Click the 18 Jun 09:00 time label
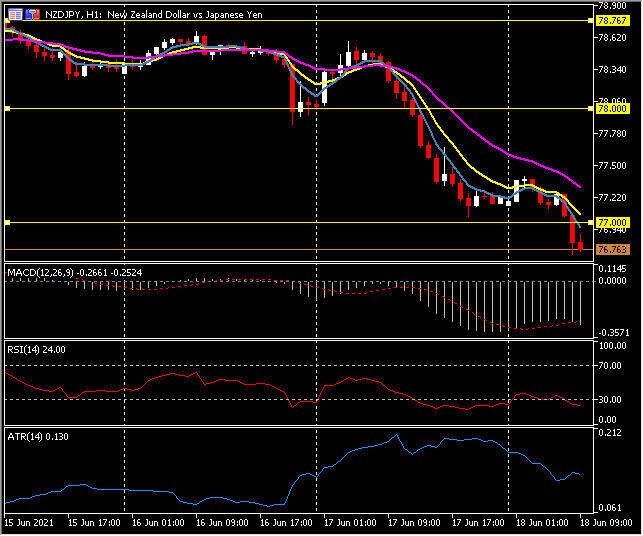Viewport: 643px width, 536px height. (606, 523)
